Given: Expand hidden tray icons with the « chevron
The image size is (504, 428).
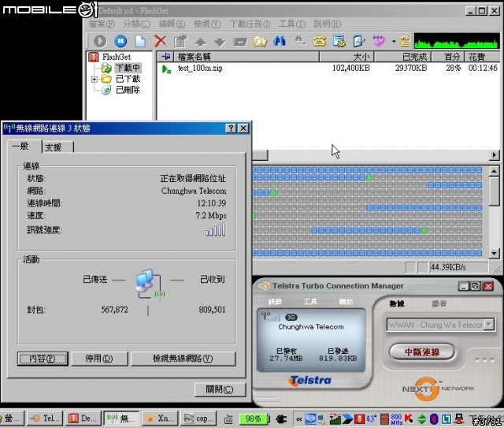Looking at the screenshot, I should 299,419.
